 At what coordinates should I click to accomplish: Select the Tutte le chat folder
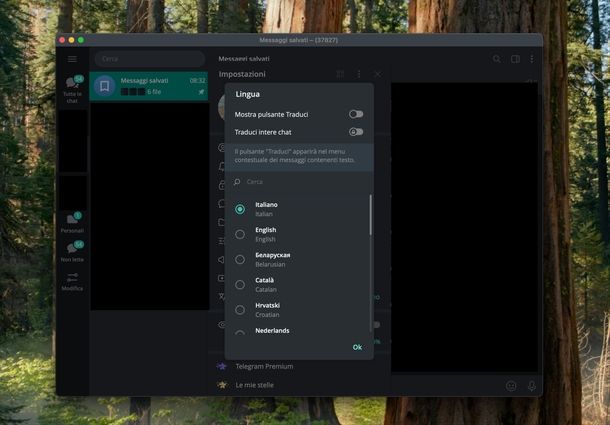point(72,89)
